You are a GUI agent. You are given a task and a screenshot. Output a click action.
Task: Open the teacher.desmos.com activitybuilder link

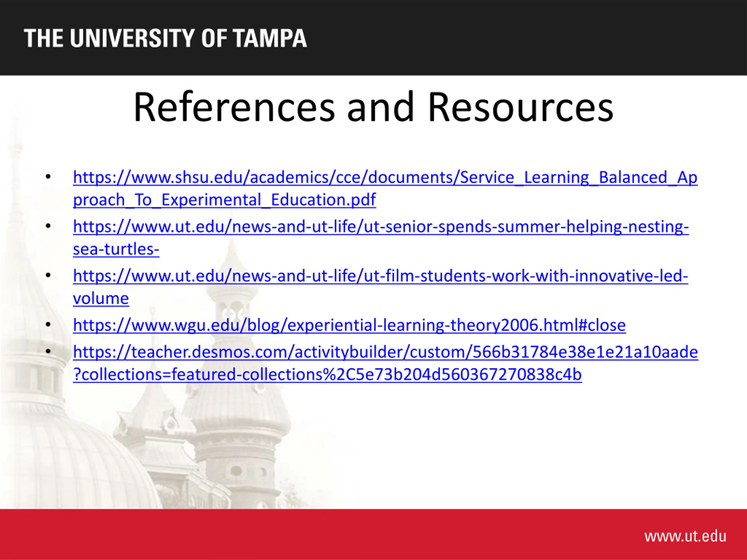(x=385, y=352)
